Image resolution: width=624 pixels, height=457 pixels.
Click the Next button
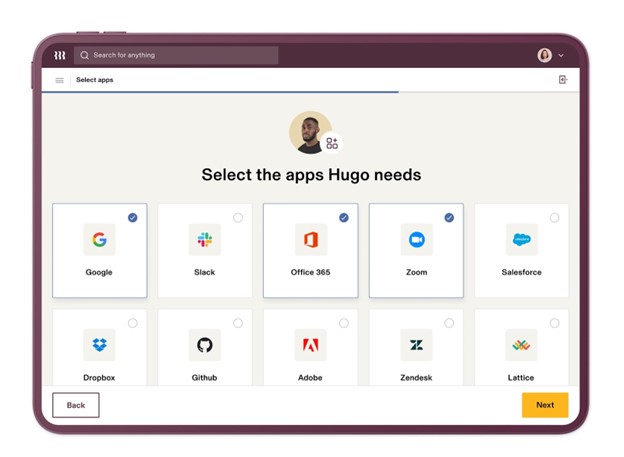[545, 405]
